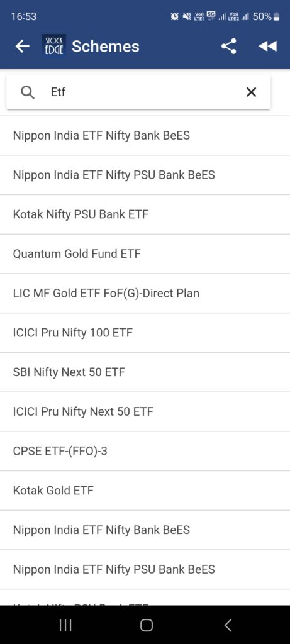Image resolution: width=290 pixels, height=644 pixels.
Task: Tap the double rewind arrow icon
Action: click(267, 47)
